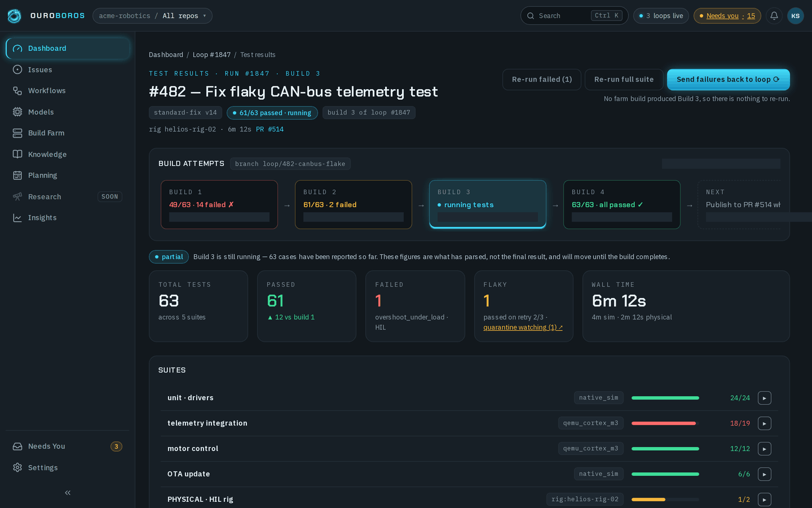Screen dimensions: 812x508
Task: Open the Research sidebar item
Action: coord(68,196)
